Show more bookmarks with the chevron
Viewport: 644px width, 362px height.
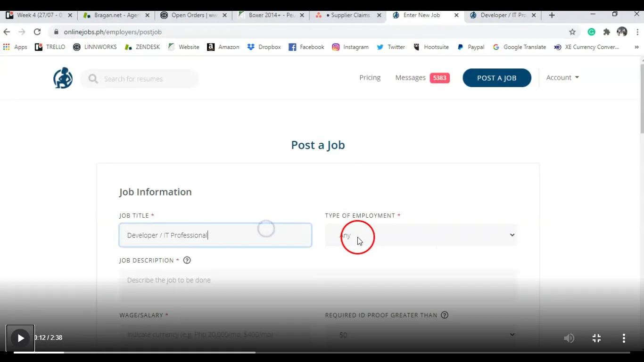[x=636, y=47]
